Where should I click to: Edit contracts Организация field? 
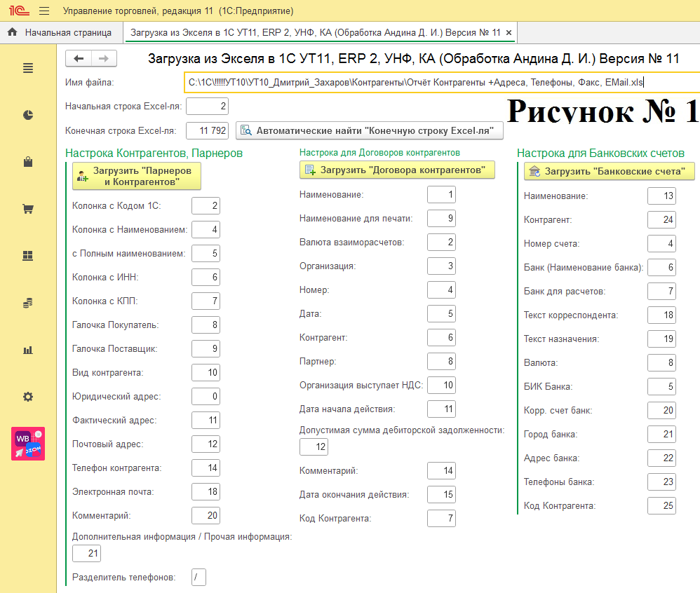441,266
